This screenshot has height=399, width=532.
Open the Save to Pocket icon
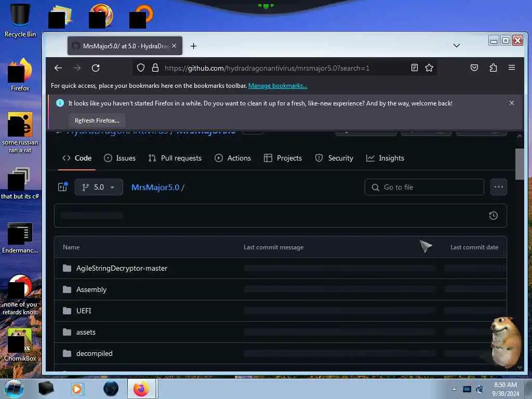(474, 68)
